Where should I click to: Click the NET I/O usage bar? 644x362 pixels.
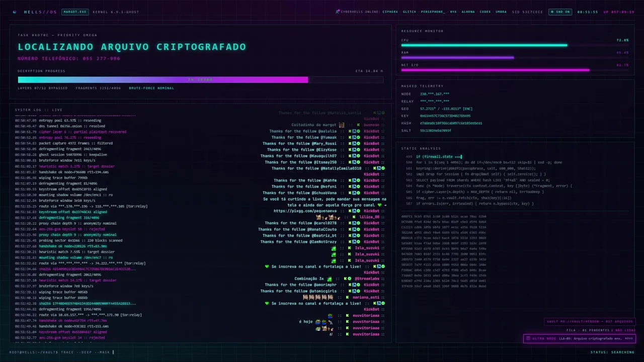coord(515,70)
